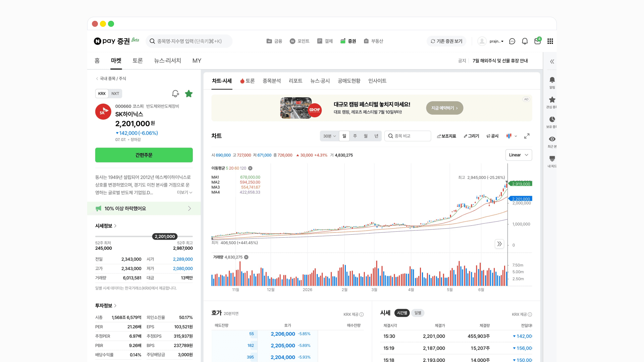Screen dimensions: 644x362
Task: Open the notifications bell in the header
Action: pos(525,41)
